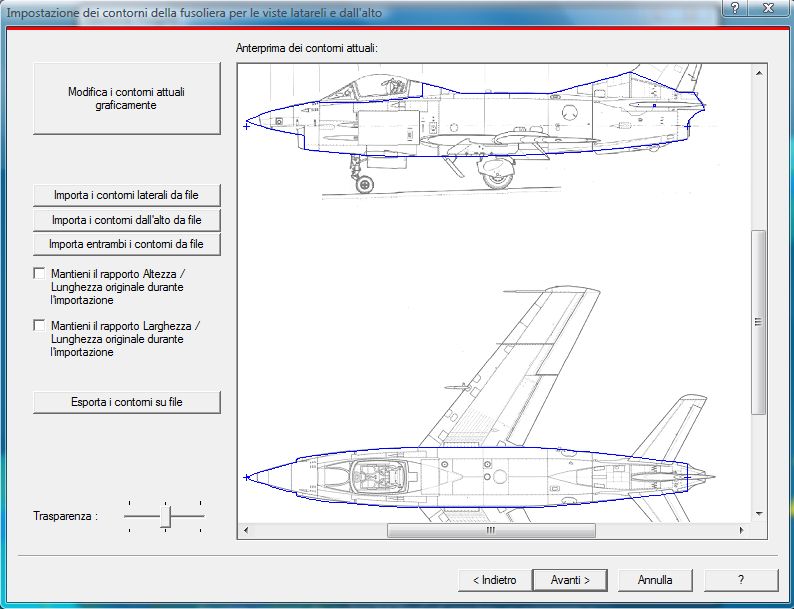The image size is (794, 609).
Task: Click the horizontal scrollbar thumb under preview
Action: click(490, 531)
